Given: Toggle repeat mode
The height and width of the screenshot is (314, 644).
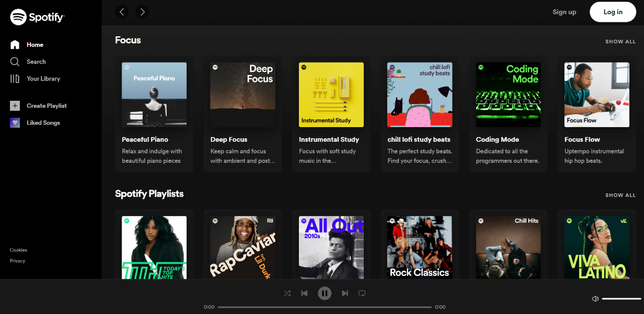Looking at the screenshot, I should pos(362,293).
